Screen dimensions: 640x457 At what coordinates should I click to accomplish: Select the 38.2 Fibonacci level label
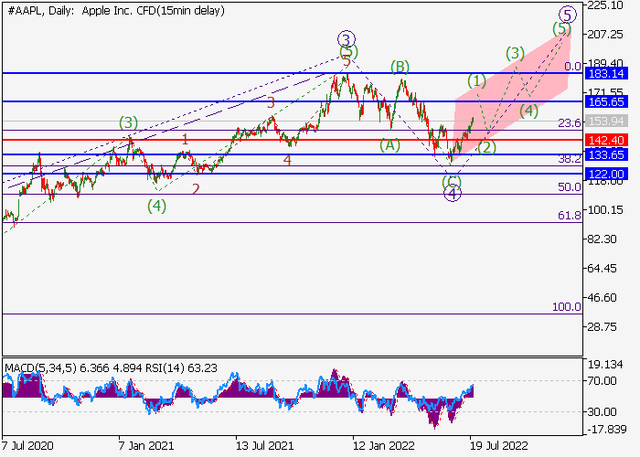point(569,159)
